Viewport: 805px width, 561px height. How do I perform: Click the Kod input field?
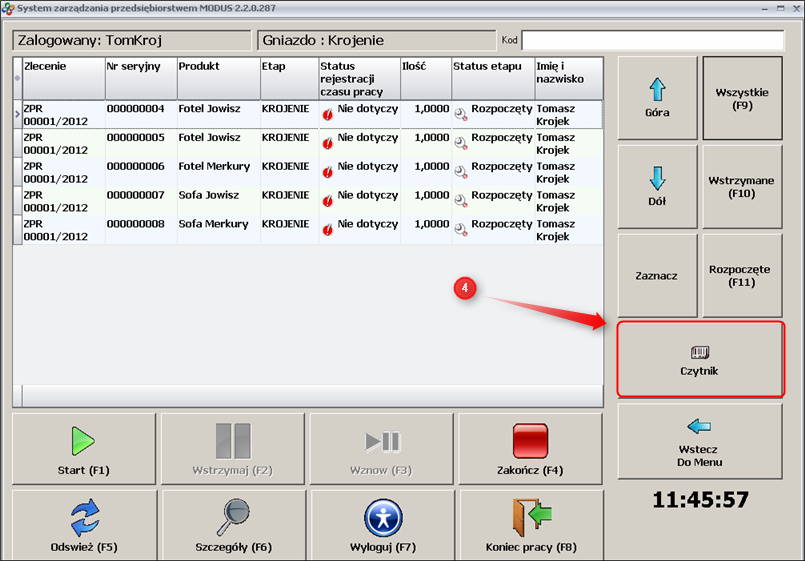(652, 40)
